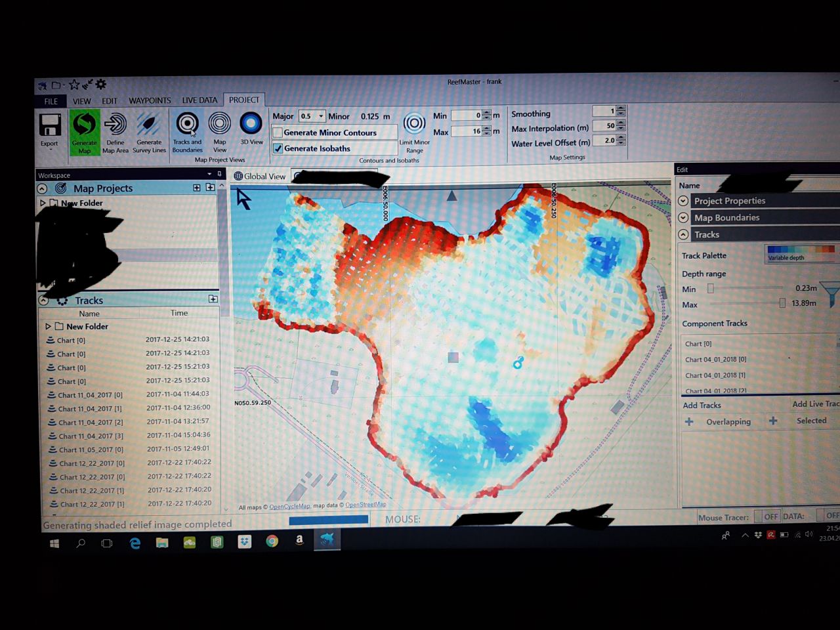Click the Depth range Max slider handle
840x630 pixels.
pyautogui.click(x=782, y=303)
